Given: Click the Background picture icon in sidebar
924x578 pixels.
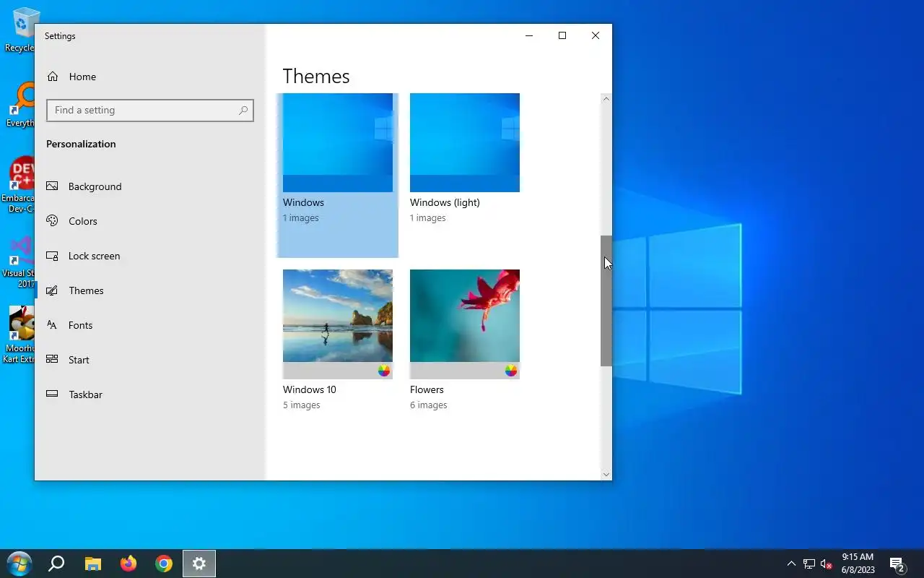Looking at the screenshot, I should (x=52, y=186).
